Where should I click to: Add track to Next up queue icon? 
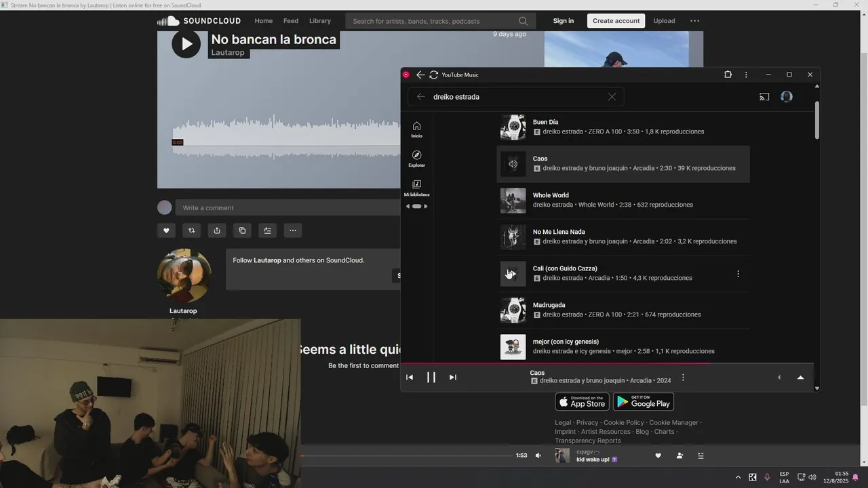(x=267, y=230)
